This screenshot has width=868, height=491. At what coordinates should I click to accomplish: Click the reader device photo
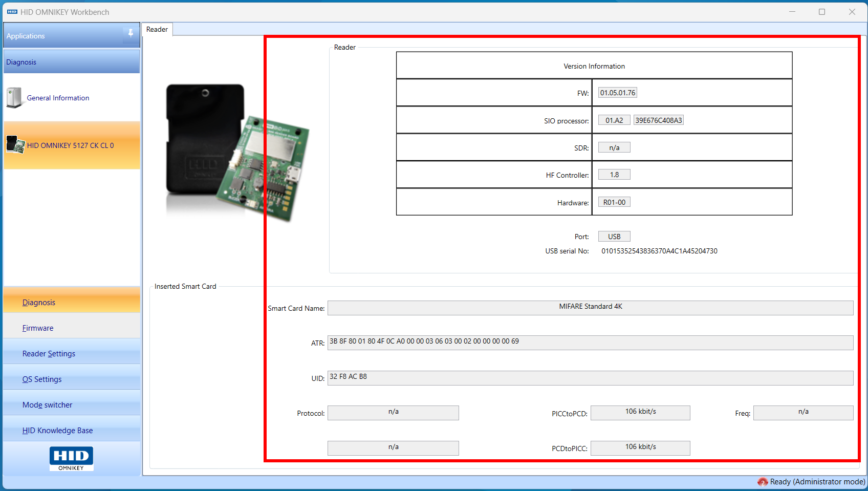237,153
